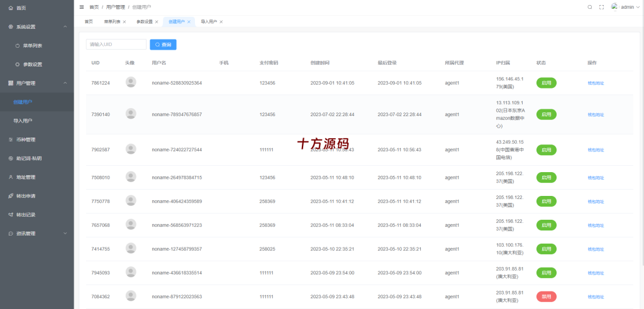
Task: Close the 参数设置 tab with its X
Action: (x=157, y=22)
